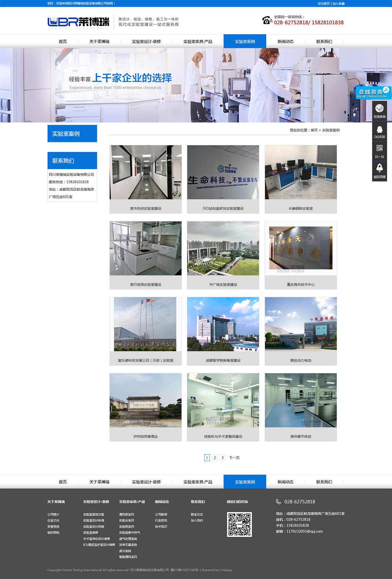Open the 中广核实验室建设 case thumbnail
The width and height of the screenshot is (392, 579).
point(223,248)
